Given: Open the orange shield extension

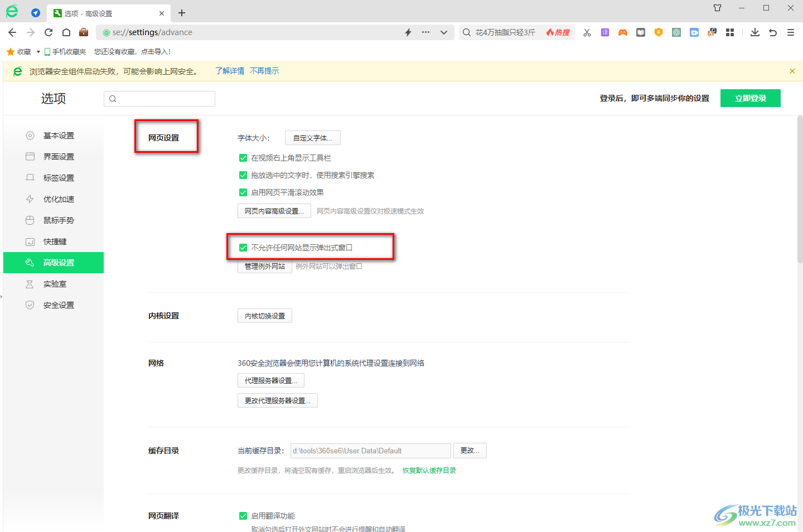Looking at the screenshot, I should tap(659, 32).
